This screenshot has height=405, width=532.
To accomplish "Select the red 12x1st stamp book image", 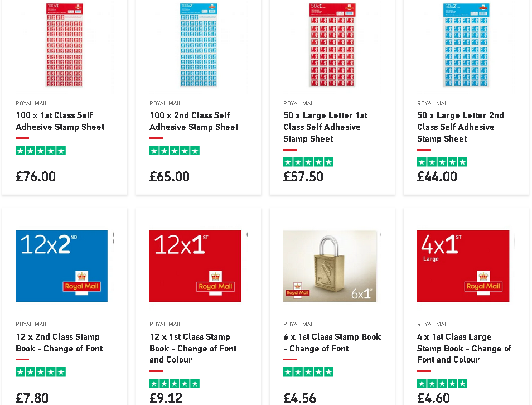I will (195, 266).
